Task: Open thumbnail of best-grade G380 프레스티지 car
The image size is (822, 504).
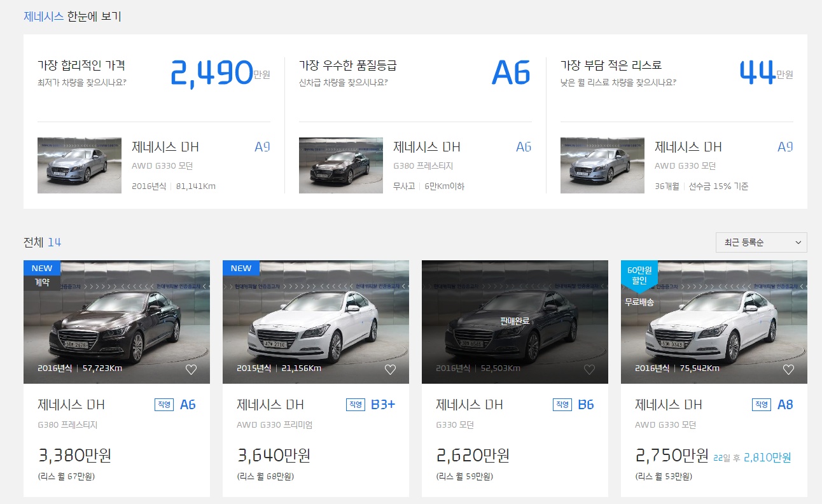Action: (341, 165)
